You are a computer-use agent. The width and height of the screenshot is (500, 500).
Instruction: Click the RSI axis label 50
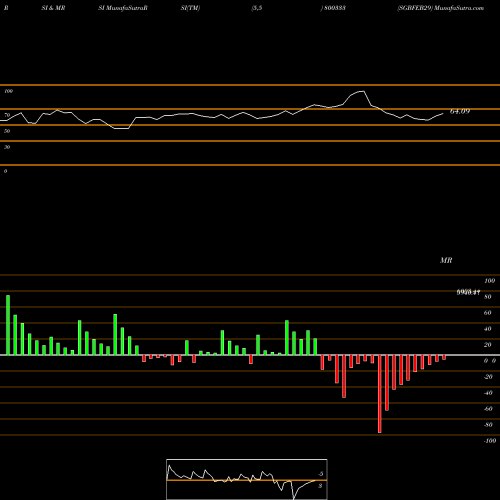point(7,131)
